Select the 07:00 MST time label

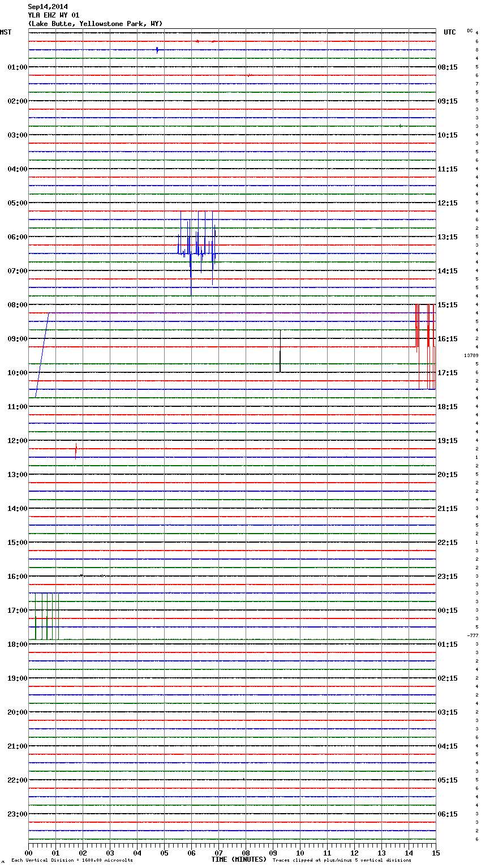point(17,271)
